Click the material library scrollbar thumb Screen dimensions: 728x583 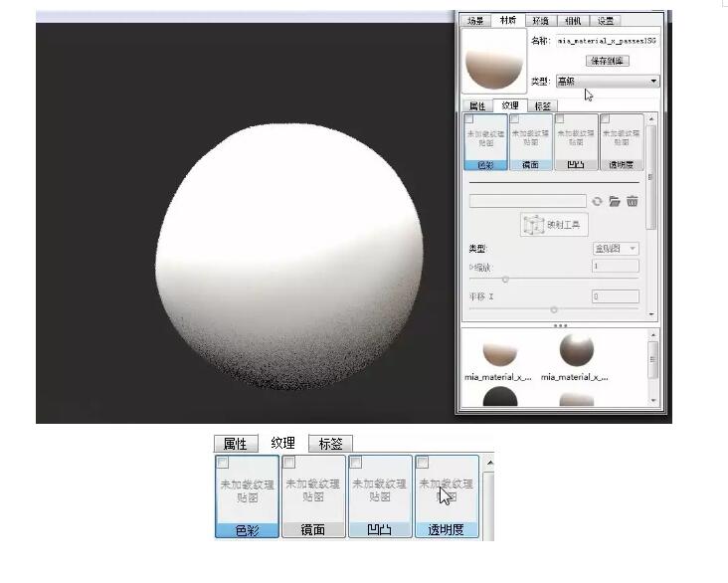pyautogui.click(x=653, y=359)
